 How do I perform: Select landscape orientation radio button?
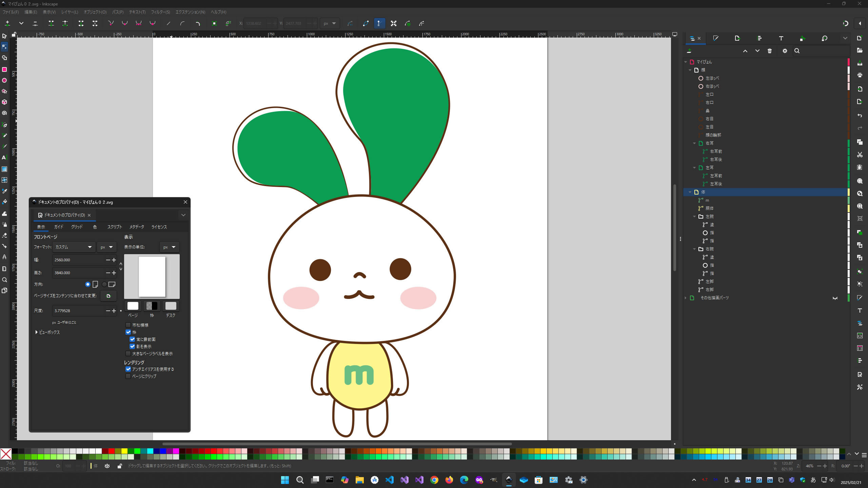(x=104, y=284)
